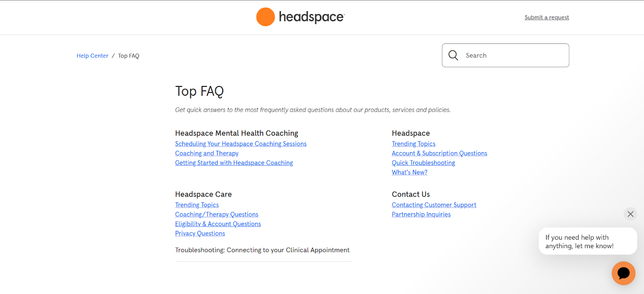Screen dimensions: 644x294
Task: Open Contacting Customer Support link
Action: [x=434, y=205]
